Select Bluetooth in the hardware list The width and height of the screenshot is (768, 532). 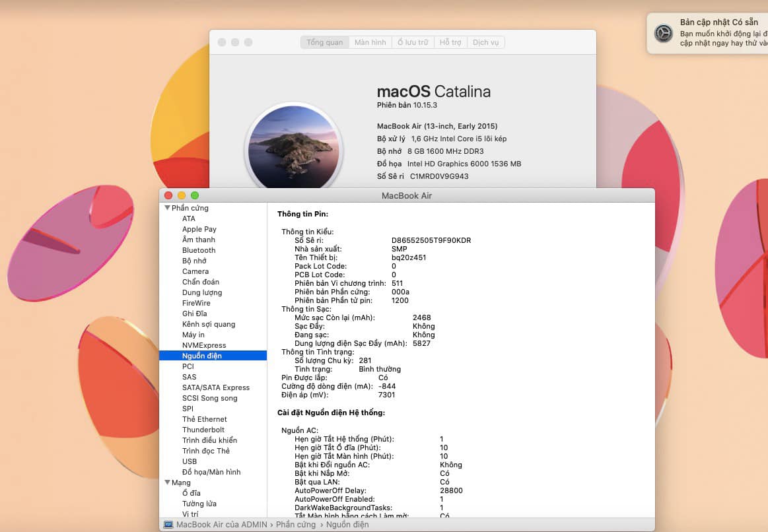pos(199,250)
